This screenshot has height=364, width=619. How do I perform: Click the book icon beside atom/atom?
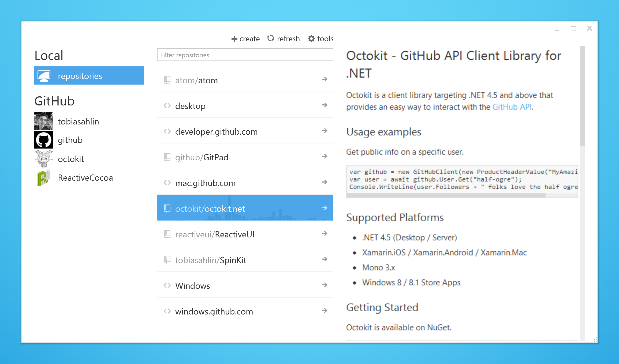click(x=167, y=80)
